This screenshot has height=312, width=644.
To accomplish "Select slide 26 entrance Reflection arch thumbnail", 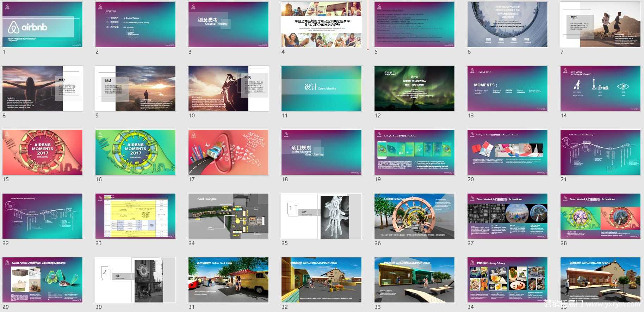I will point(415,216).
